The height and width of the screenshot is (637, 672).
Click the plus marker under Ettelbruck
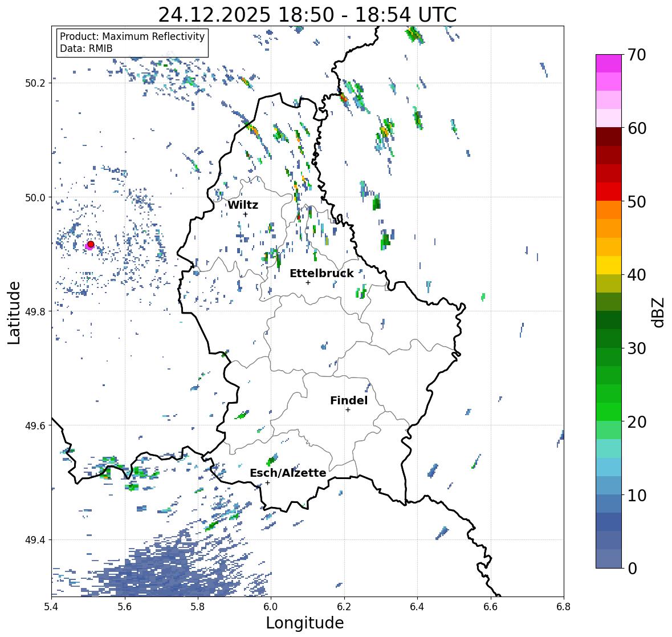coord(308,282)
